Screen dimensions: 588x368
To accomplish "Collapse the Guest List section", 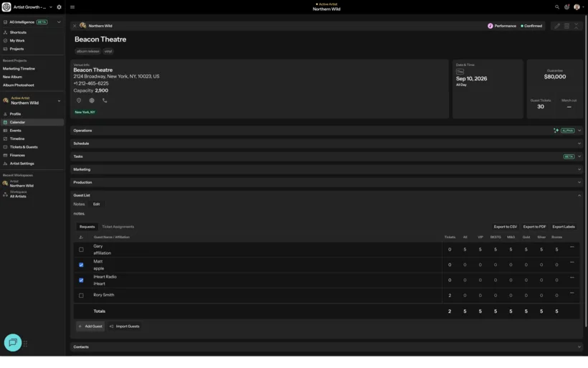I will click(x=579, y=195).
